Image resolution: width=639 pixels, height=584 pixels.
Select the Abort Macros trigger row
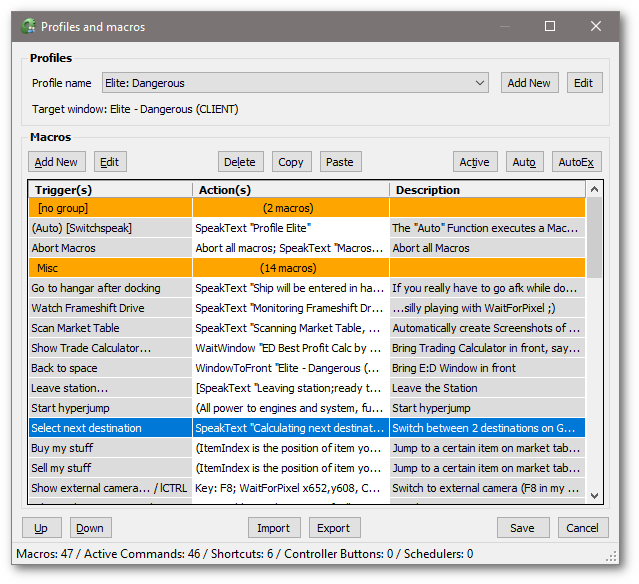coord(110,248)
